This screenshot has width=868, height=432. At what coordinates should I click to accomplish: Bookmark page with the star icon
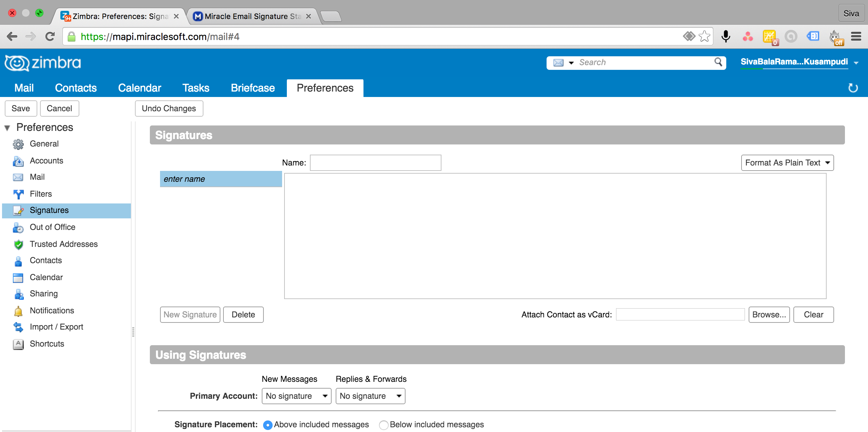click(x=705, y=36)
